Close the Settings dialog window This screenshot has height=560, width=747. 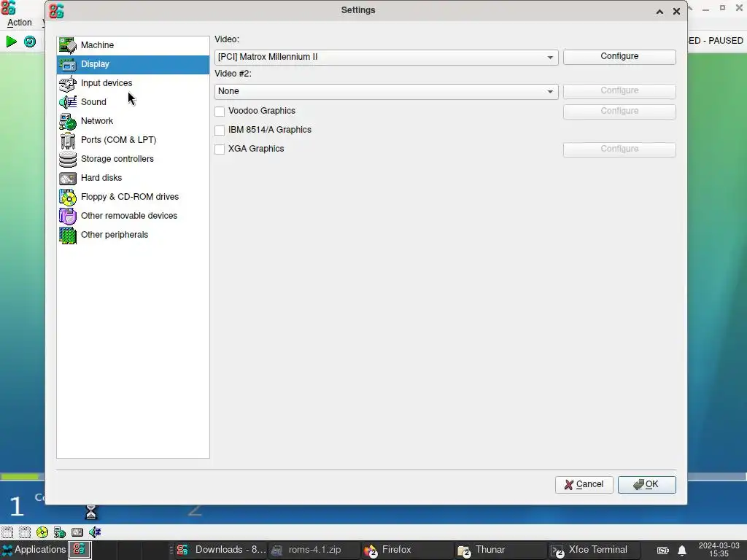point(676,12)
